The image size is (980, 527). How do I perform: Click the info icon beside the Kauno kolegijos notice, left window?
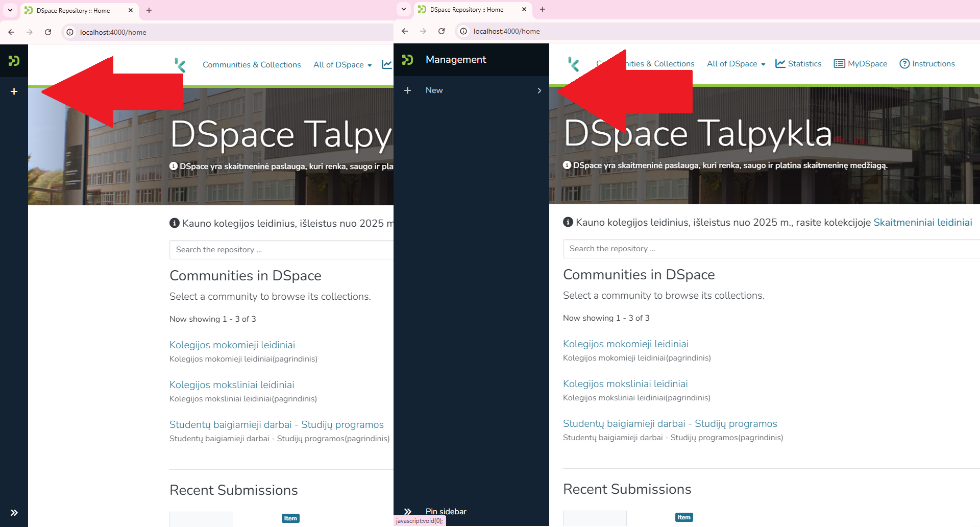[x=175, y=223]
